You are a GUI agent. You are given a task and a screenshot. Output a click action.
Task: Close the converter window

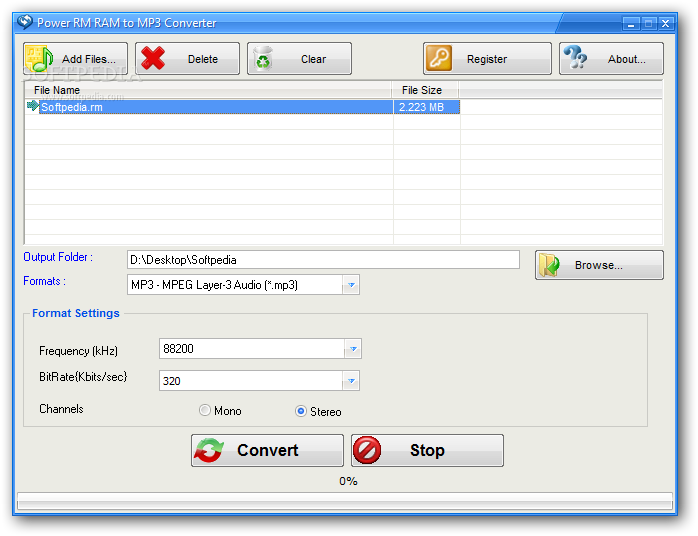point(666,24)
